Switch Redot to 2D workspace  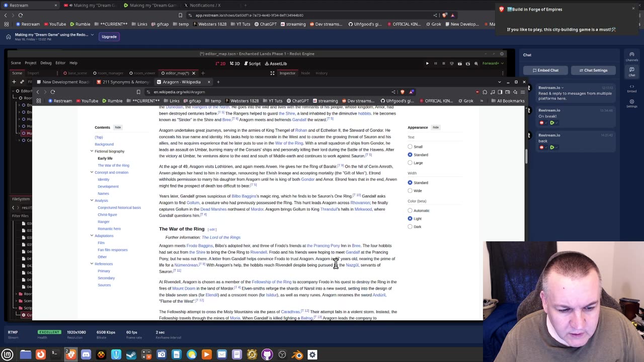(x=220, y=63)
